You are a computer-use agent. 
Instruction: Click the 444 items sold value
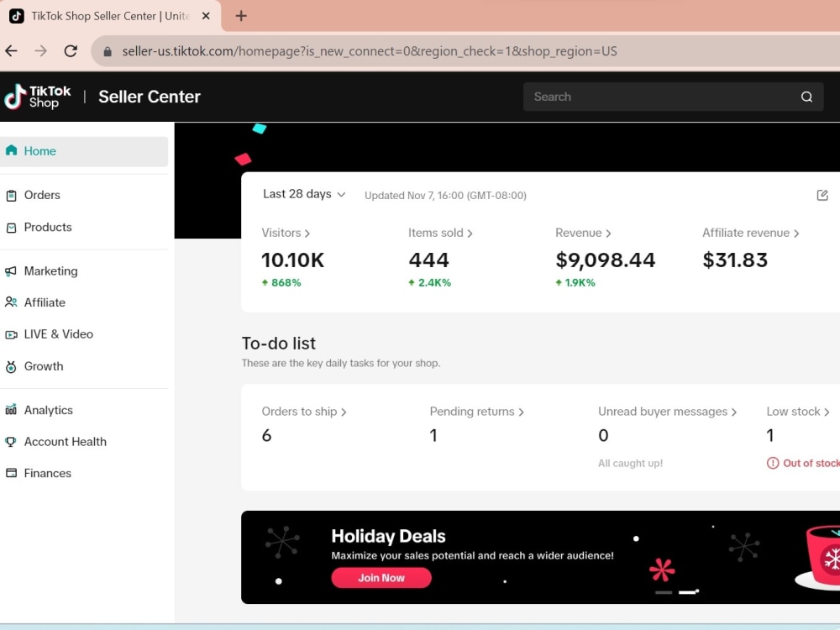[x=429, y=260]
